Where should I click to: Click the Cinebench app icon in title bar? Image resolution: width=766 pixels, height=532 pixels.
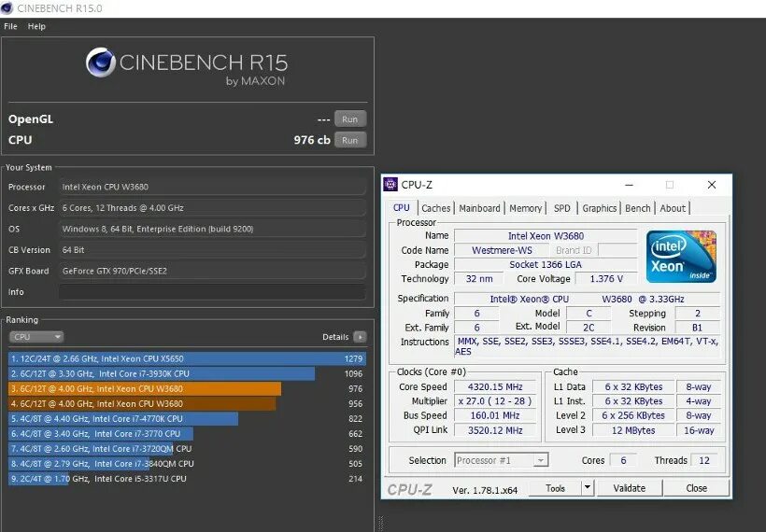coord(7,8)
